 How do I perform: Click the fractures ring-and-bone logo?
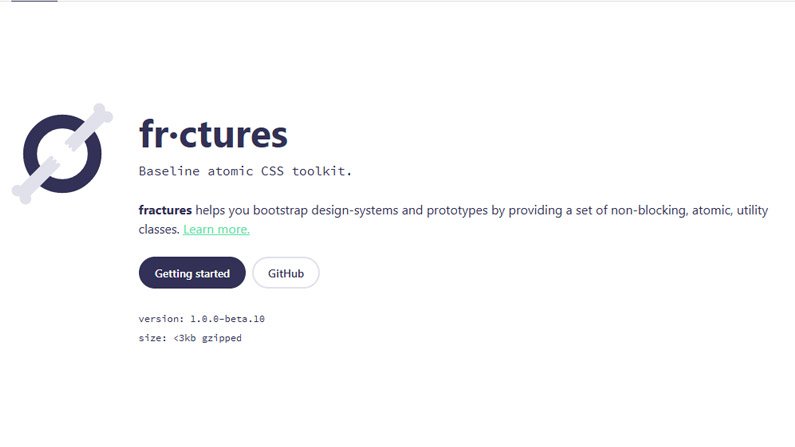62,154
